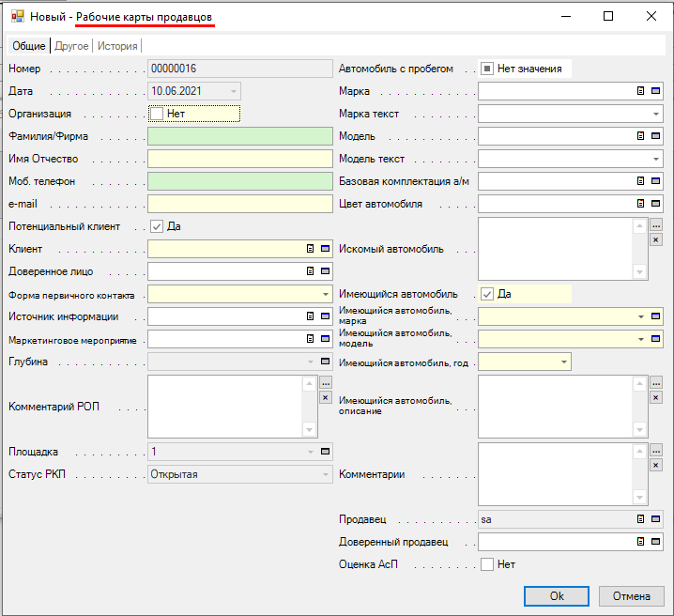The height and width of the screenshot is (616, 674).
Task: Click the list icon in the Клиент field
Action: (311, 249)
